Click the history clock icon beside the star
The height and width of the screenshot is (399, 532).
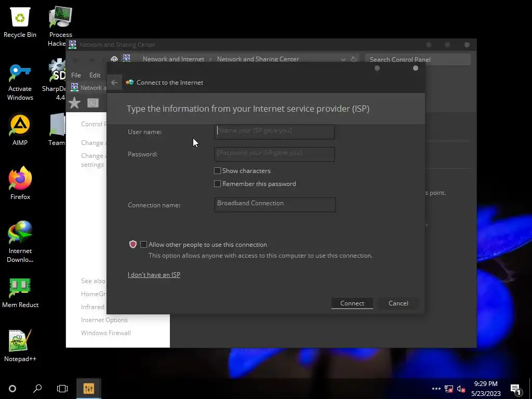[x=92, y=103]
